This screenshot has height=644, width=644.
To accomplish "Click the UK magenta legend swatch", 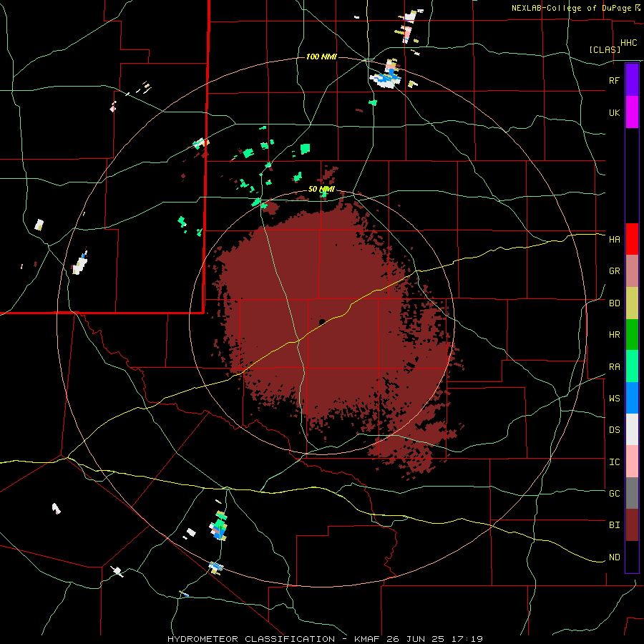I will tap(632, 112).
